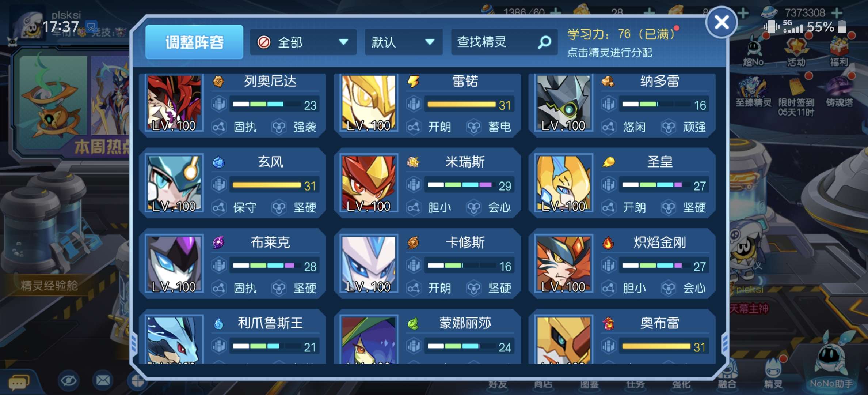Toggle the eye visibility icon

(x=69, y=381)
